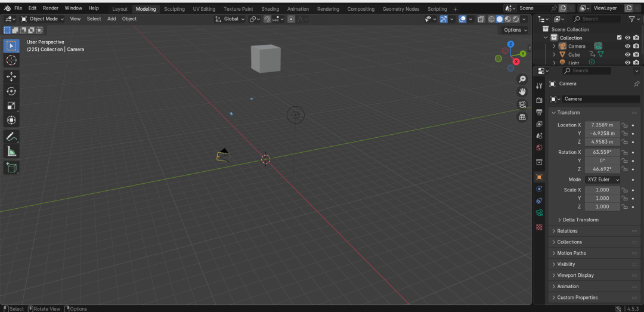Activate the Rotate tool

(11, 91)
